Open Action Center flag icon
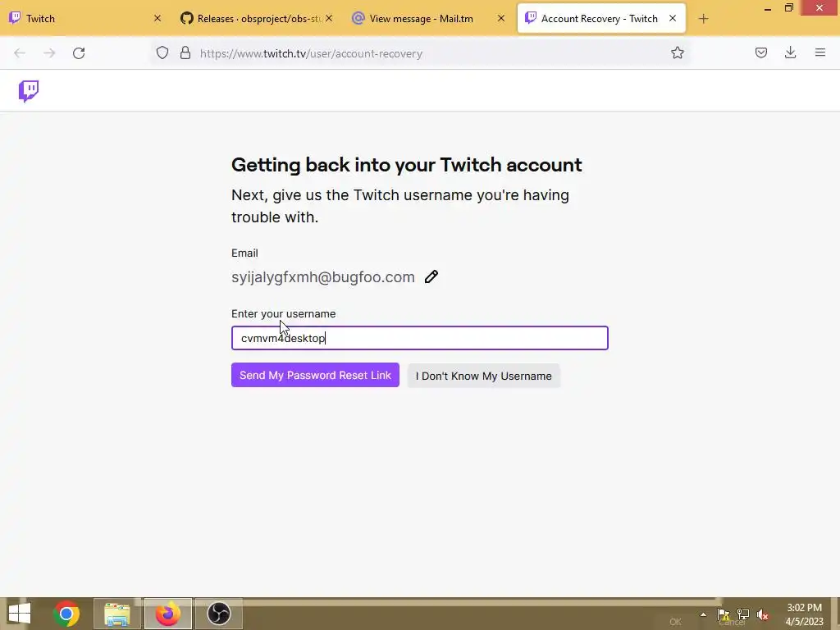This screenshot has width=840, height=630. tap(724, 614)
